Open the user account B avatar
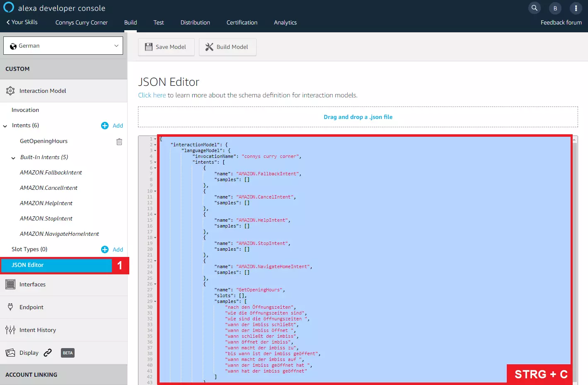Viewport: 588px width, 385px height. [x=555, y=8]
